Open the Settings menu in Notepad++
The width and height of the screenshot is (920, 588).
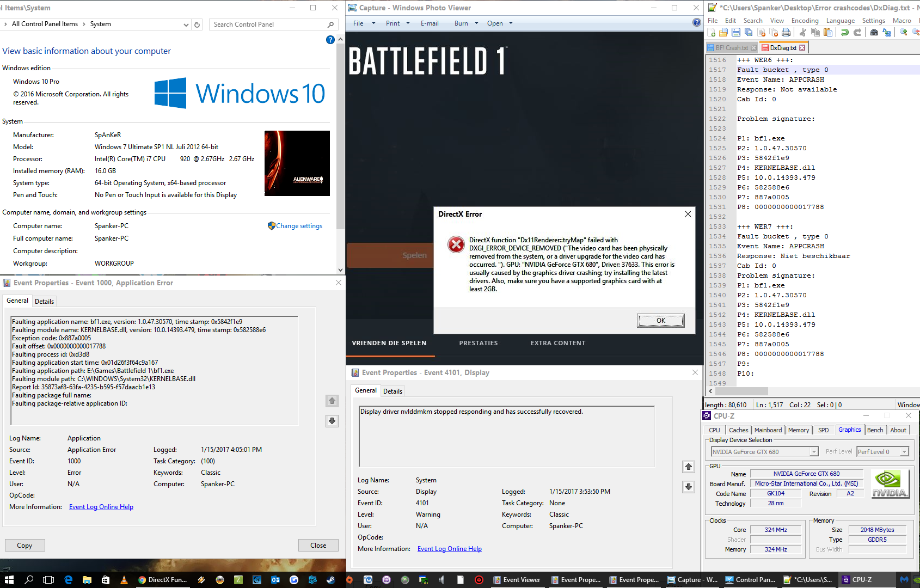(x=873, y=21)
